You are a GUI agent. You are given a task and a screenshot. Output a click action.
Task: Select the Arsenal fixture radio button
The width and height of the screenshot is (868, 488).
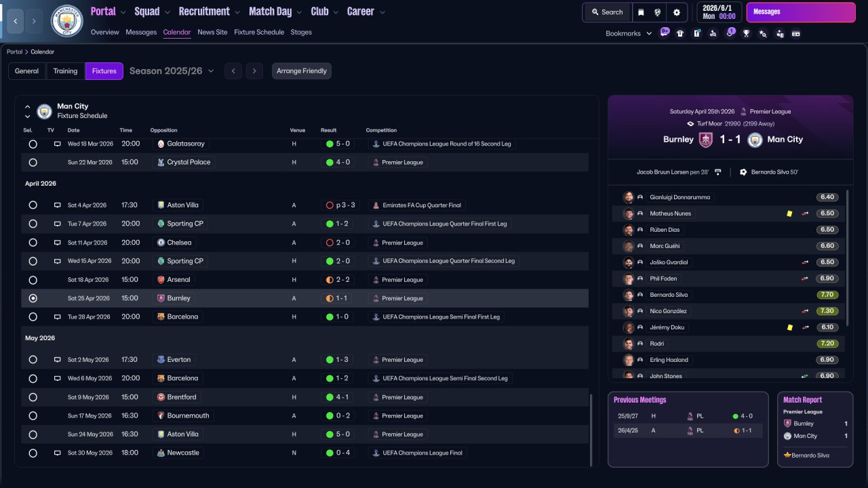[x=33, y=279]
